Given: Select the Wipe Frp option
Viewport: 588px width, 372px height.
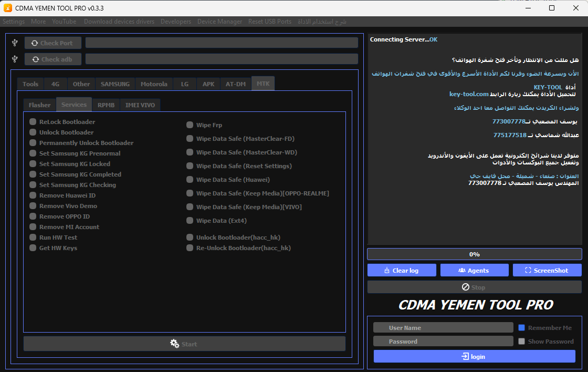Looking at the screenshot, I should pyautogui.click(x=190, y=125).
